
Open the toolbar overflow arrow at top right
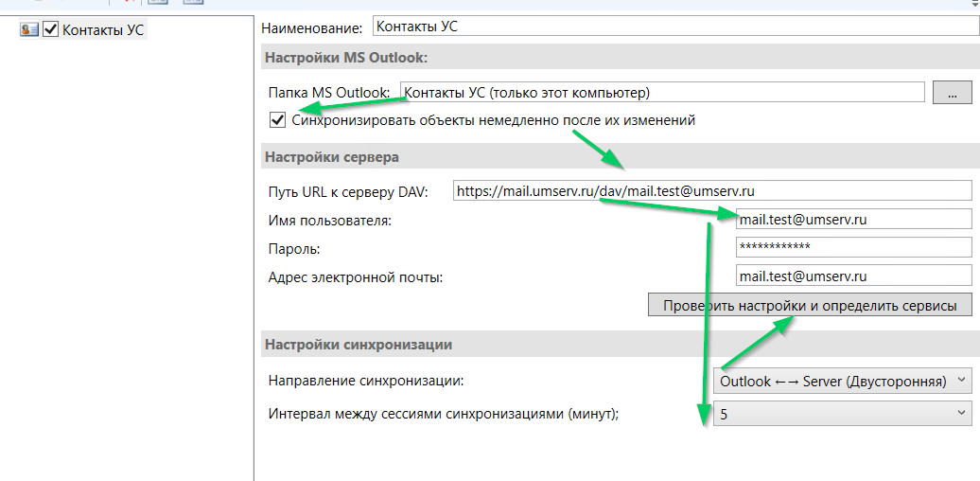pyautogui.click(x=973, y=3)
